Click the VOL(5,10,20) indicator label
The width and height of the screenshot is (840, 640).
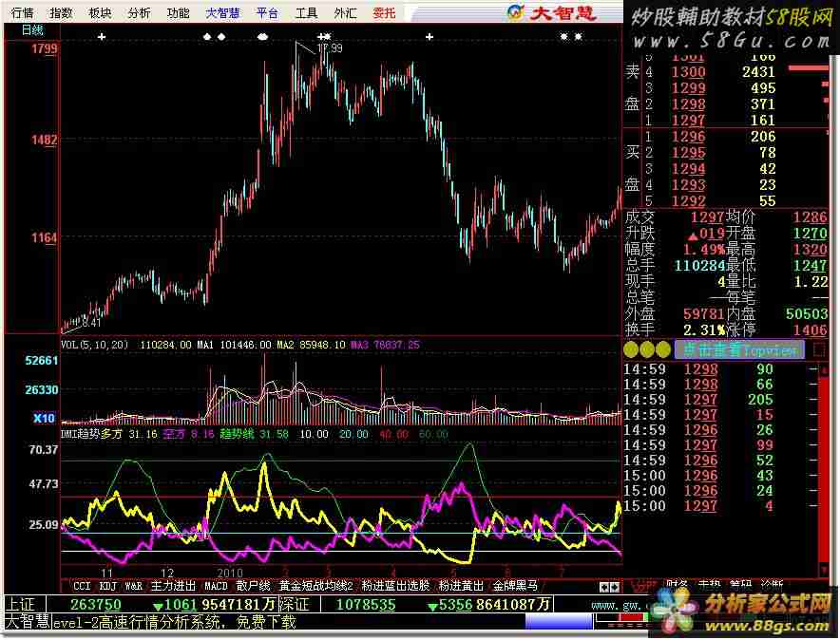94,345
